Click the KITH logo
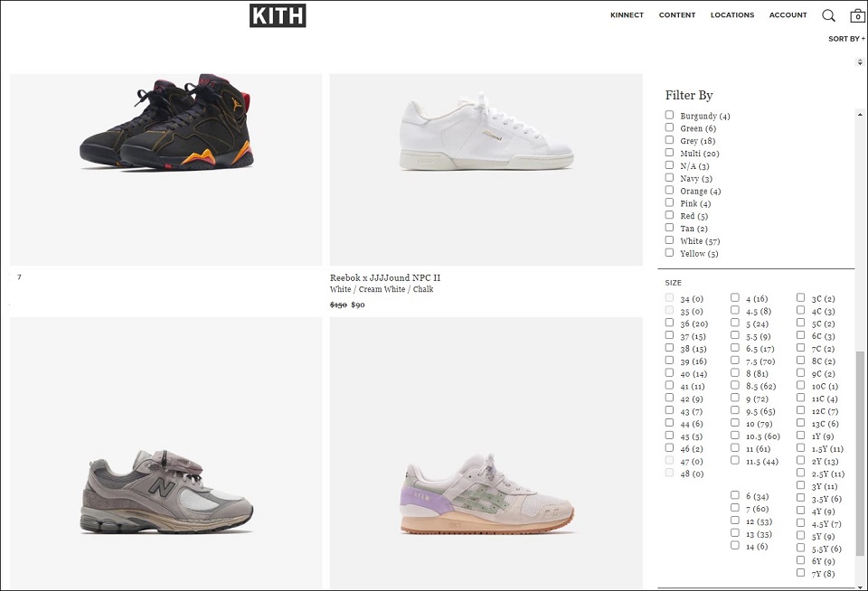This screenshot has width=868, height=591. (x=278, y=15)
